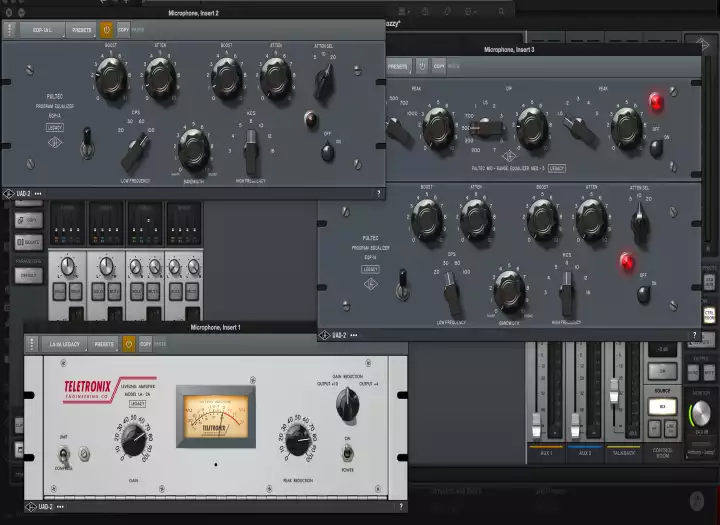Open drag-handle menu dots in Insert 2 toolbar
The height and width of the screenshot is (525, 720).
tap(10, 30)
